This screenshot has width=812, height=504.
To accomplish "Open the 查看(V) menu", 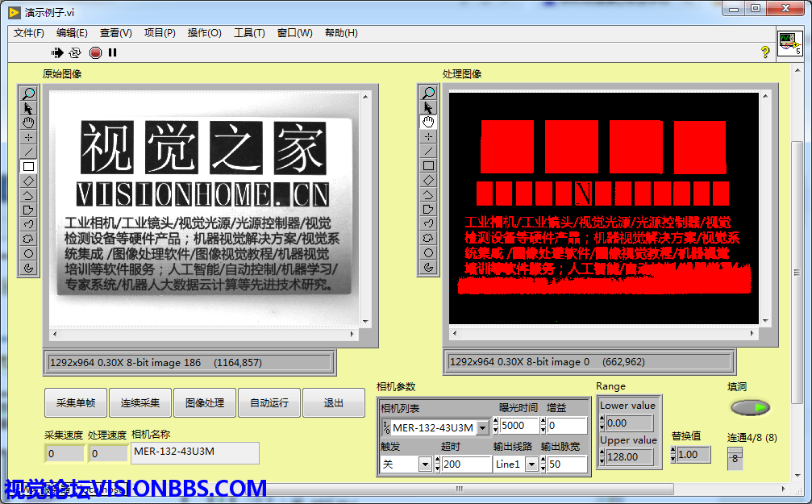I will pyautogui.click(x=115, y=33).
